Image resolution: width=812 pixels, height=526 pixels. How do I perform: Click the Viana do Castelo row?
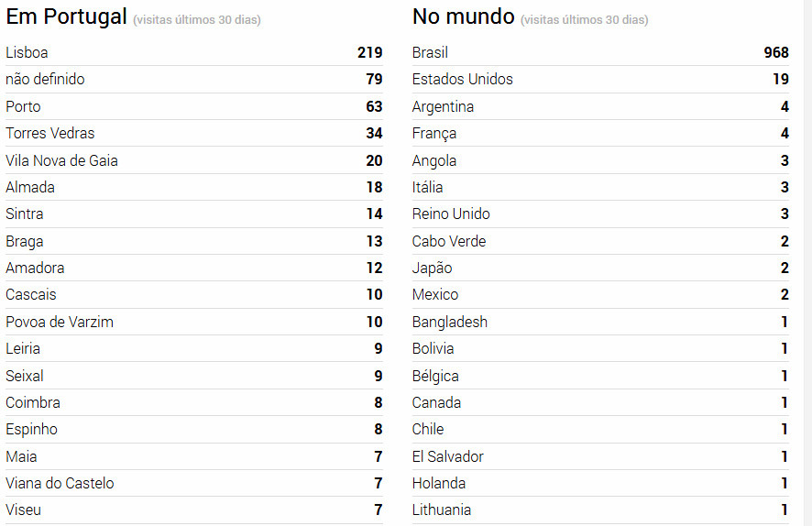coord(60,483)
